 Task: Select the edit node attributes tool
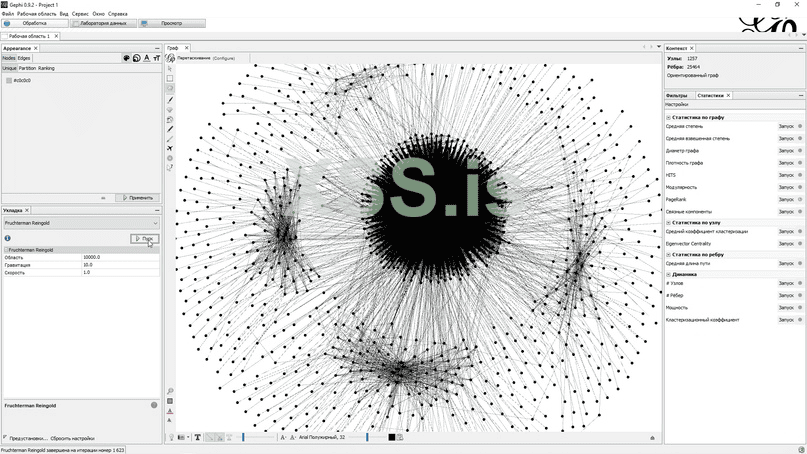click(170, 168)
